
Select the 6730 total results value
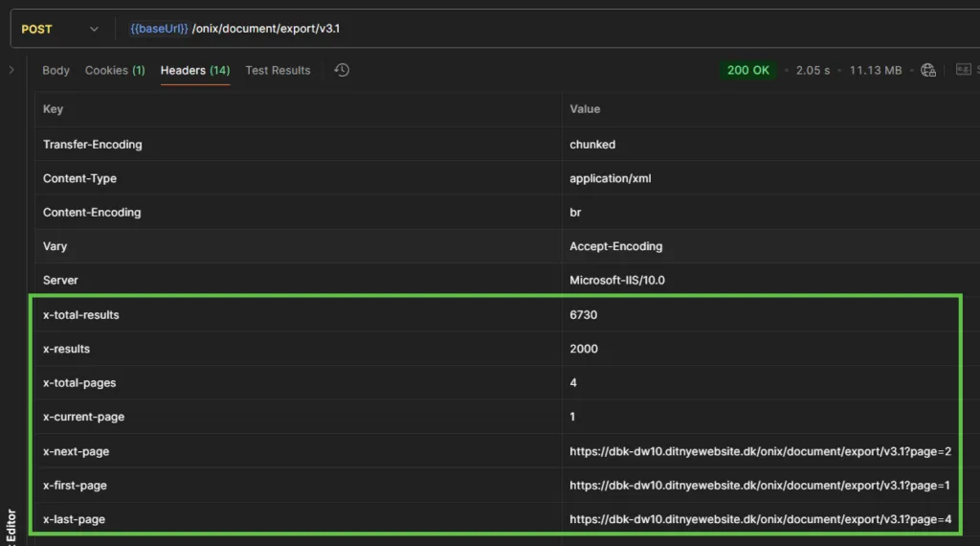click(583, 314)
